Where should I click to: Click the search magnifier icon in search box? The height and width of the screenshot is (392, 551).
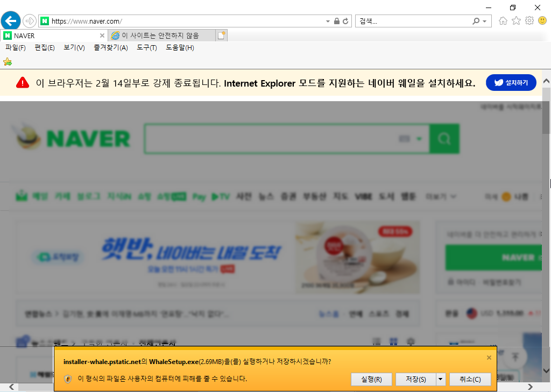tap(476, 21)
